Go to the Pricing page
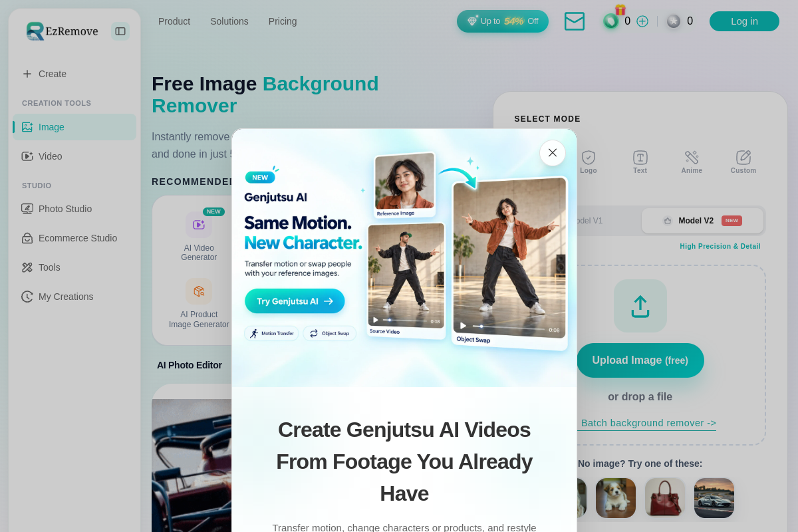The width and height of the screenshot is (798, 532). 283,21
